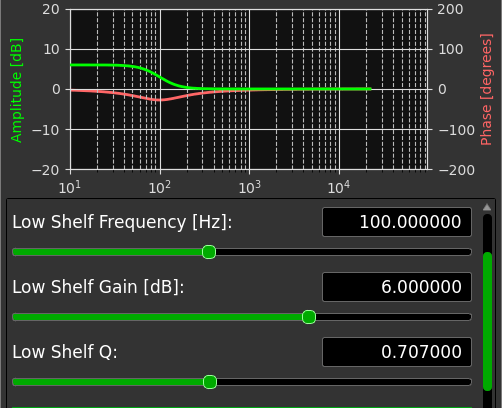The height and width of the screenshot is (408, 502).
Task: Click the 'Amplitude [dB]' axis label
Action: click(x=17, y=90)
